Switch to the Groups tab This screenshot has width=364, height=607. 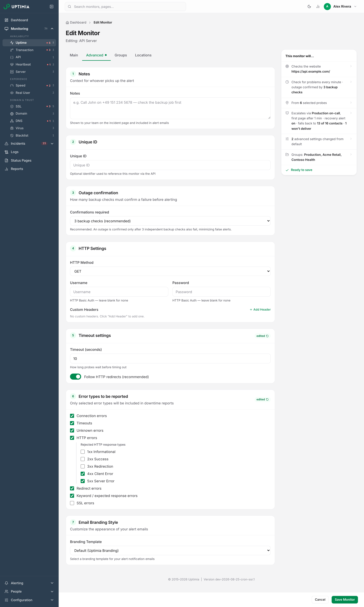click(x=121, y=55)
